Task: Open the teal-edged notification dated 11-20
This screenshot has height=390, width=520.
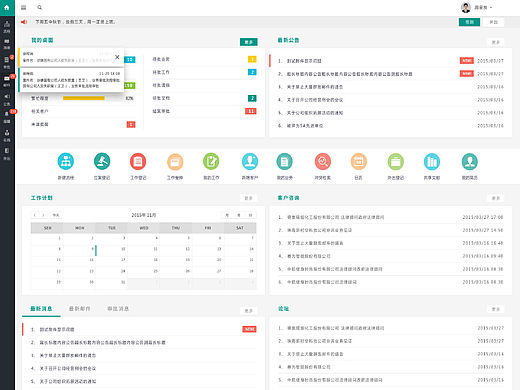Action: 71,80
